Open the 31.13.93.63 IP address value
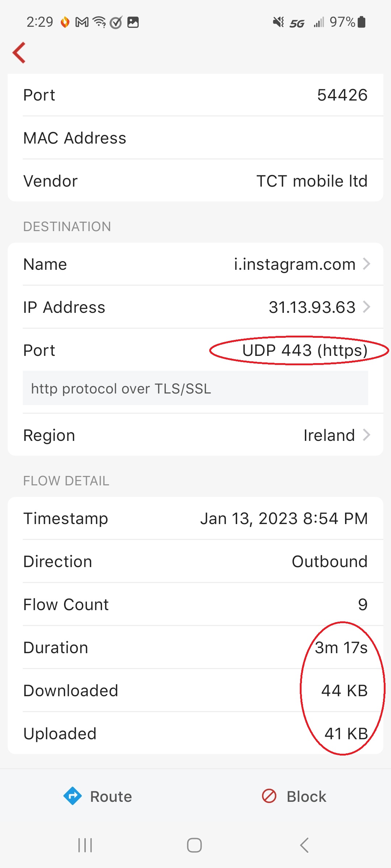The width and height of the screenshot is (391, 868). [x=312, y=307]
